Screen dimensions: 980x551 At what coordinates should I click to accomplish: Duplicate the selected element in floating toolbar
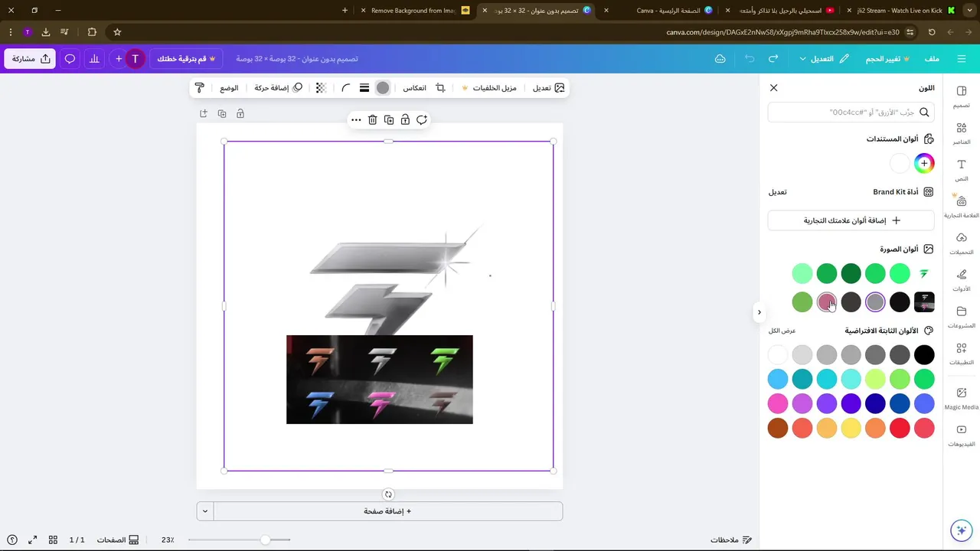(x=389, y=120)
